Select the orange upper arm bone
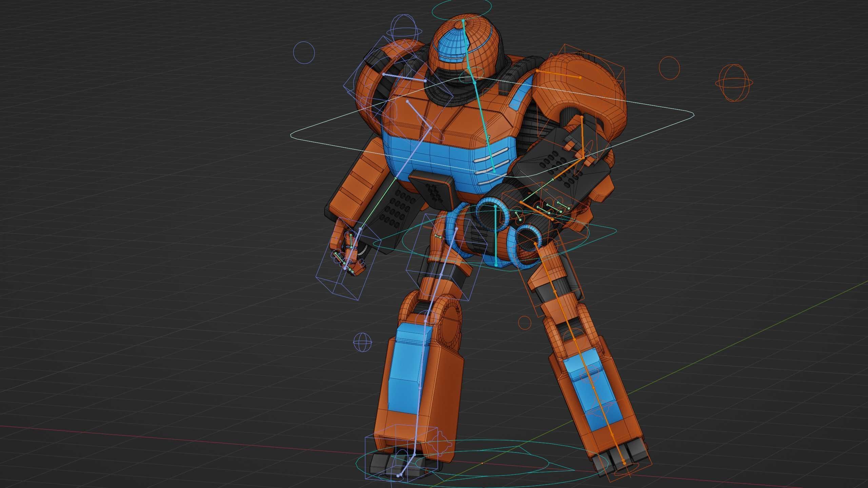This screenshot has width=868, height=488. 582,137
